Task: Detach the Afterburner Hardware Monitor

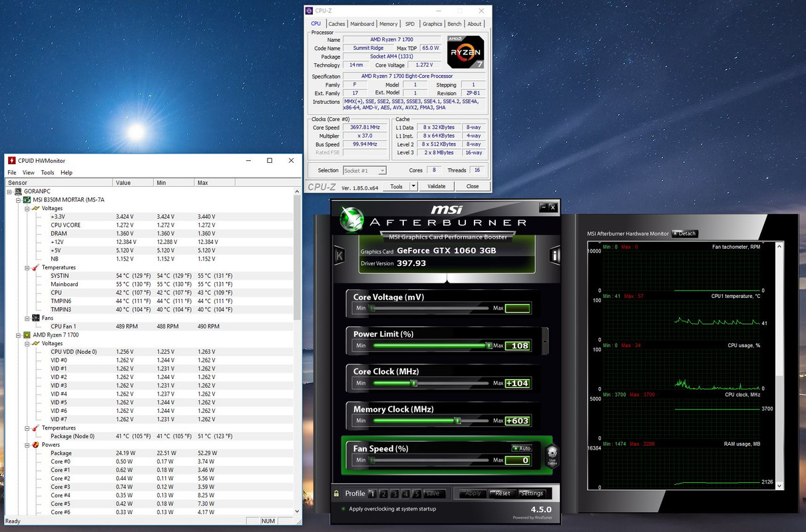Action: (684, 233)
